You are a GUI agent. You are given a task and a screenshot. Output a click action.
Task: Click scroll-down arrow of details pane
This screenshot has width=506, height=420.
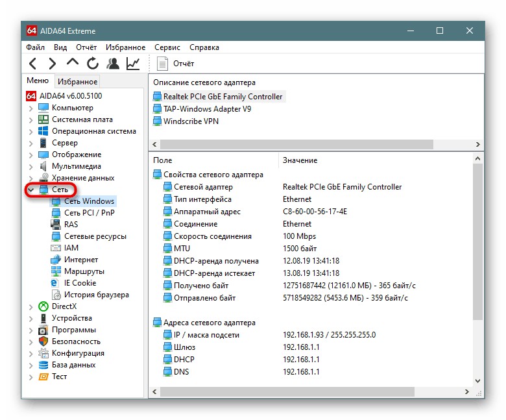pos(478,381)
